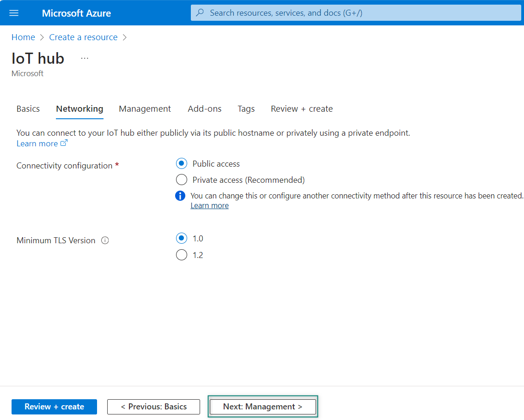Click Previous: Basics button
Screen dimensions: 524x420
[153, 407]
